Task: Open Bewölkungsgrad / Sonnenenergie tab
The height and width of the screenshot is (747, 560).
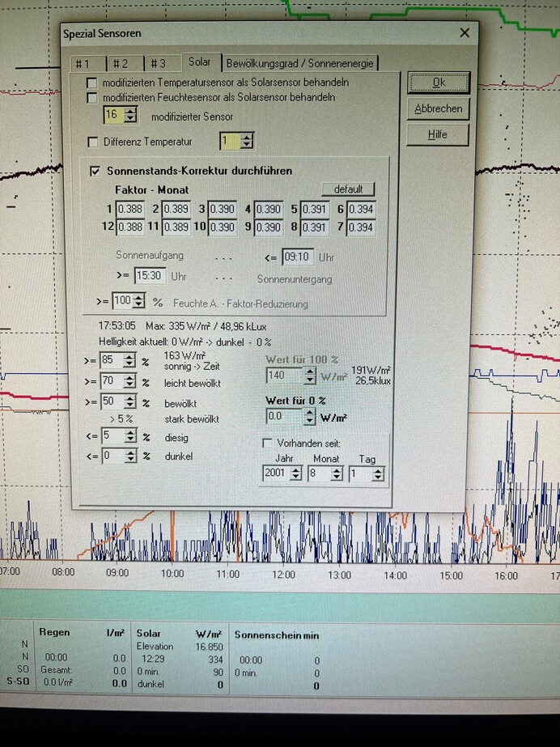Action: (x=300, y=63)
